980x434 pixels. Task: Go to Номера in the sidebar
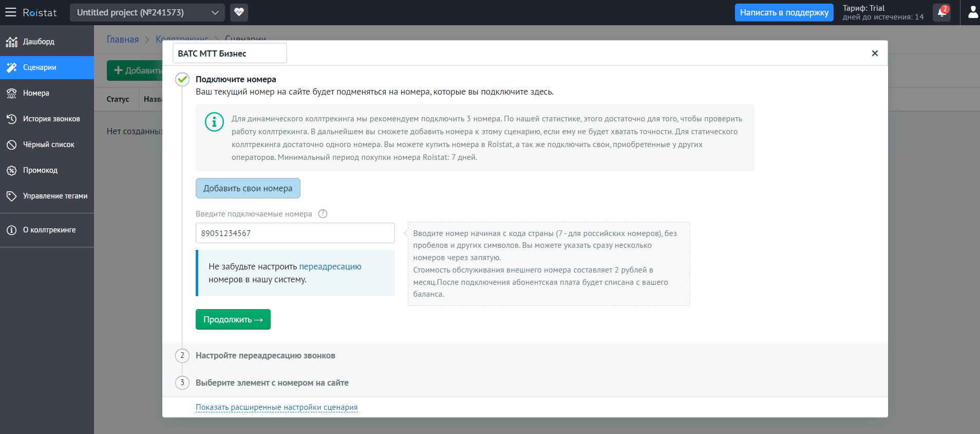(x=36, y=93)
